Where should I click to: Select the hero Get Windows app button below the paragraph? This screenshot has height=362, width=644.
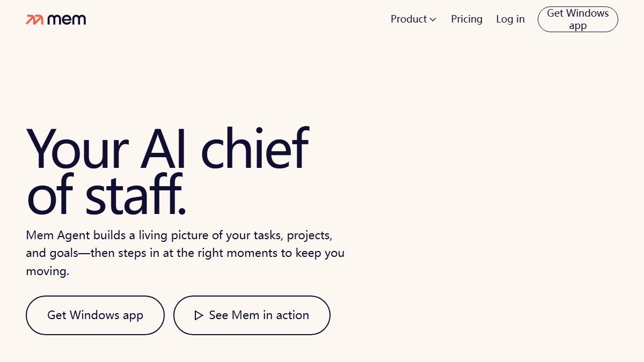[x=95, y=315]
